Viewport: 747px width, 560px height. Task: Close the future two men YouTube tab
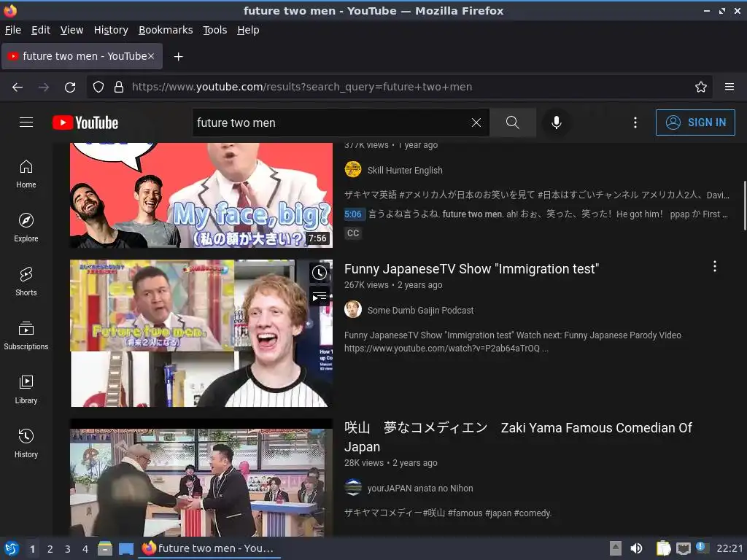click(x=151, y=56)
